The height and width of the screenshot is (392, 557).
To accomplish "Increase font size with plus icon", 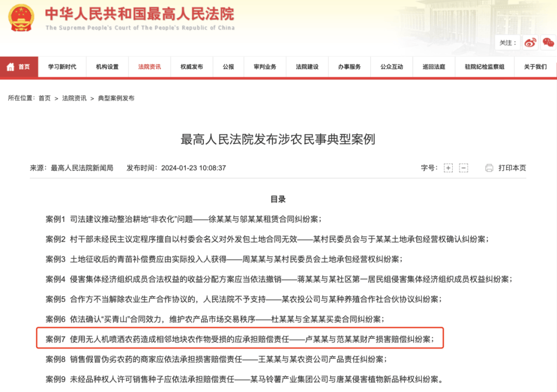I will 448,168.
